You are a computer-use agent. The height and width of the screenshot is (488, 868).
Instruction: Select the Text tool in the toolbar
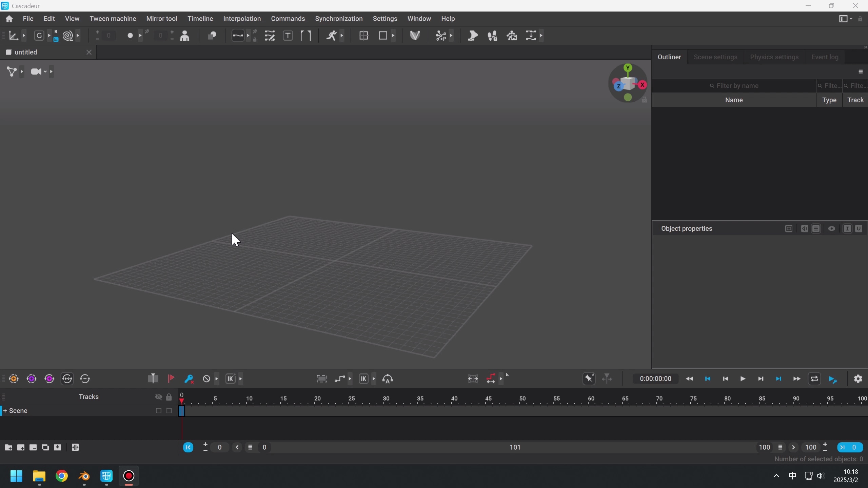[289, 36]
